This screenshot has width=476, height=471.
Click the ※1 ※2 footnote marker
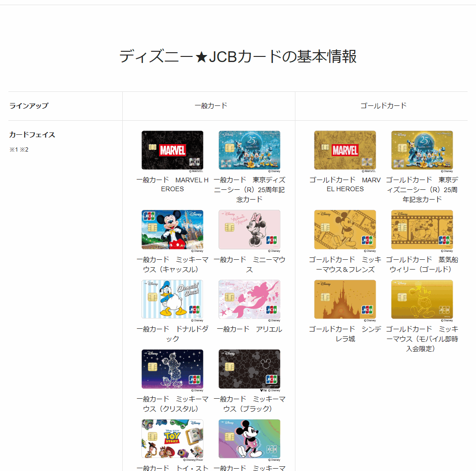click(19, 150)
